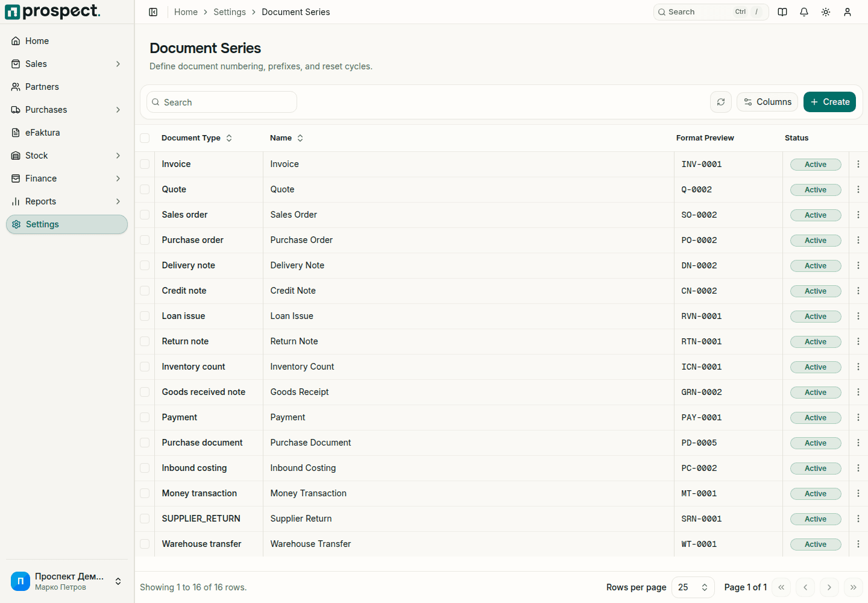Screen dimensions: 868x603
Task: Go to the first page
Action: (781, 587)
